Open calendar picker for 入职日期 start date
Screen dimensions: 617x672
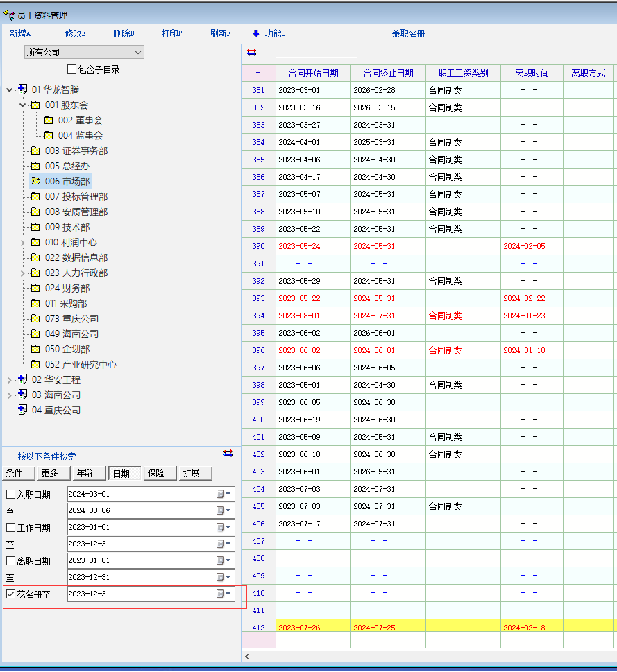pyautogui.click(x=223, y=494)
